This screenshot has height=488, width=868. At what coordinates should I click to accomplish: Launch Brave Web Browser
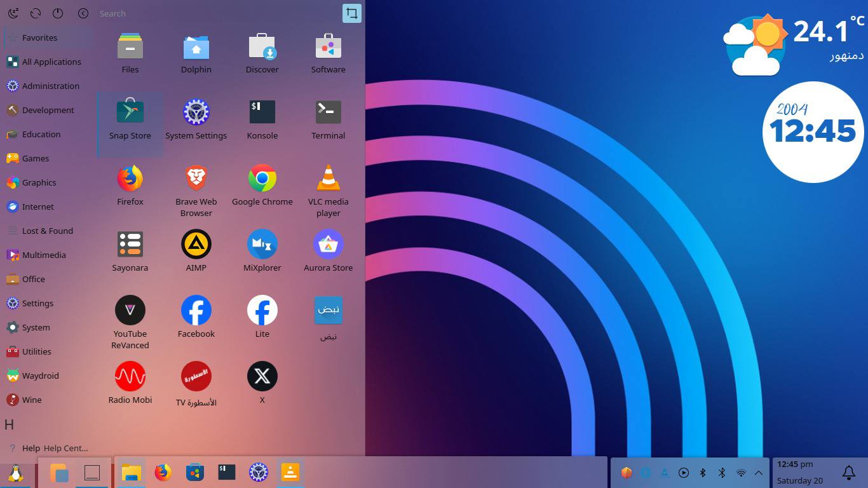tap(196, 191)
